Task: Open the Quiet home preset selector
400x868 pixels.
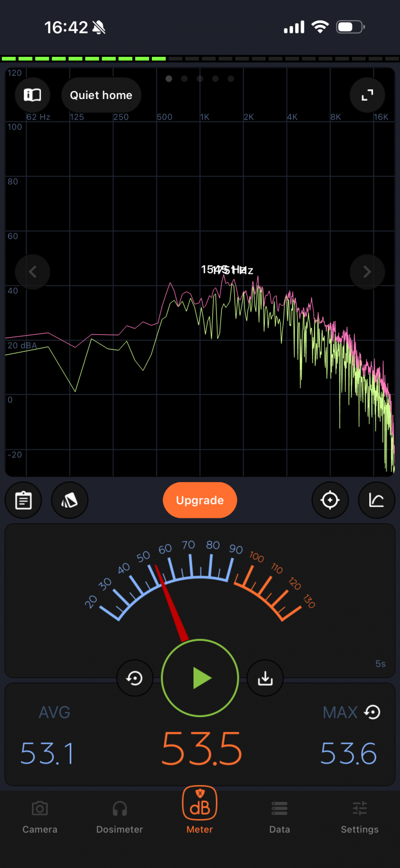Action: click(x=101, y=95)
